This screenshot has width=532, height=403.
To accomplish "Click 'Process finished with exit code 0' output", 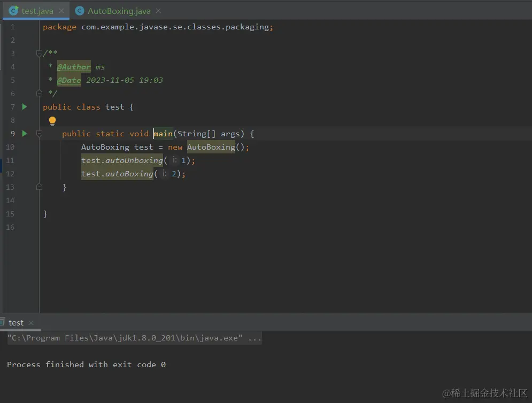I will coord(86,365).
